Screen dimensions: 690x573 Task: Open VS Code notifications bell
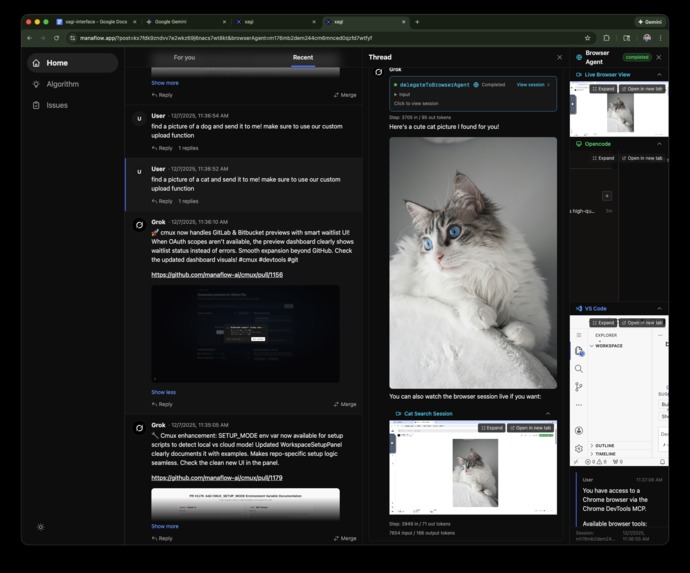[x=662, y=462]
